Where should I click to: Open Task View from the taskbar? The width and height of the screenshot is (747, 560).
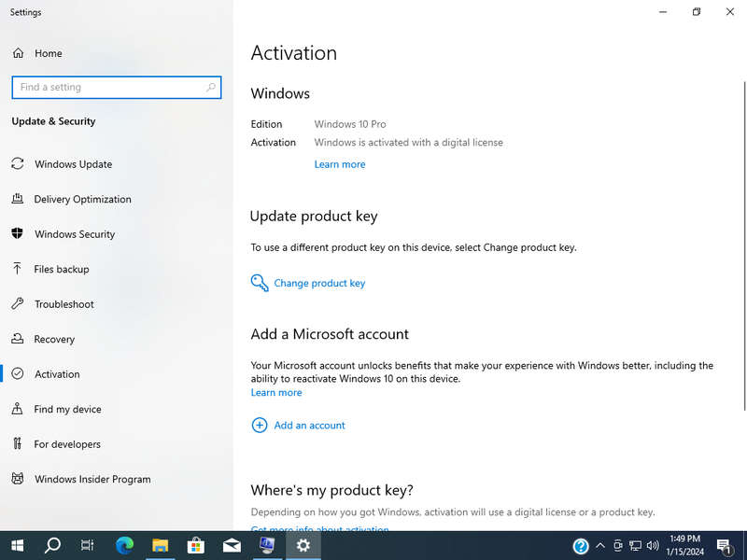[x=88, y=545]
